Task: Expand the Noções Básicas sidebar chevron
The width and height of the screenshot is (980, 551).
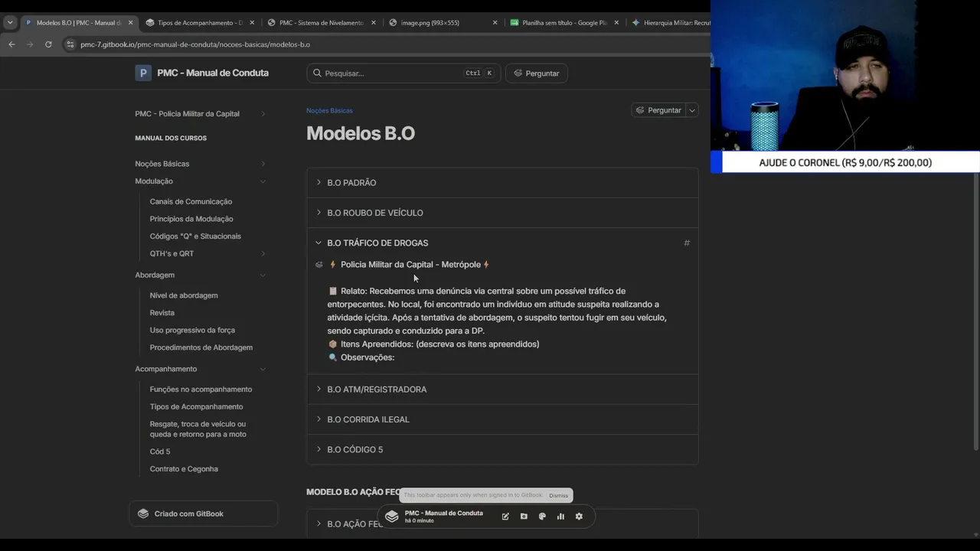Action: click(x=263, y=164)
